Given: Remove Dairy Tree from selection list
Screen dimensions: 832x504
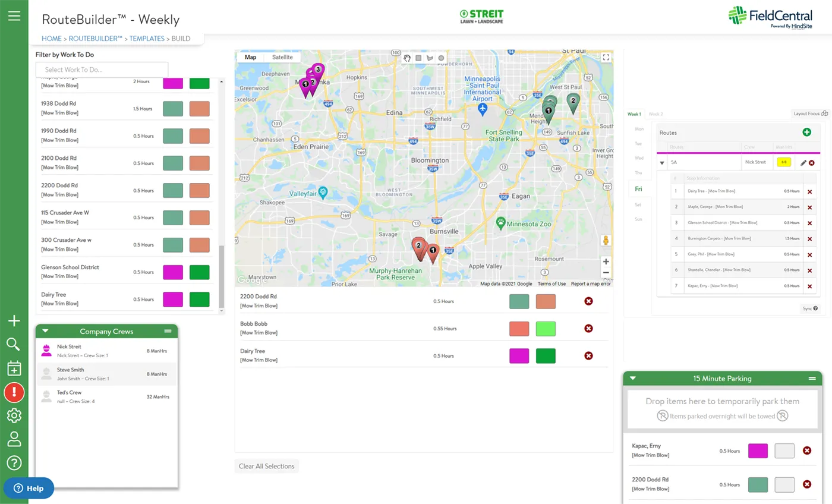Looking at the screenshot, I should pos(588,355).
